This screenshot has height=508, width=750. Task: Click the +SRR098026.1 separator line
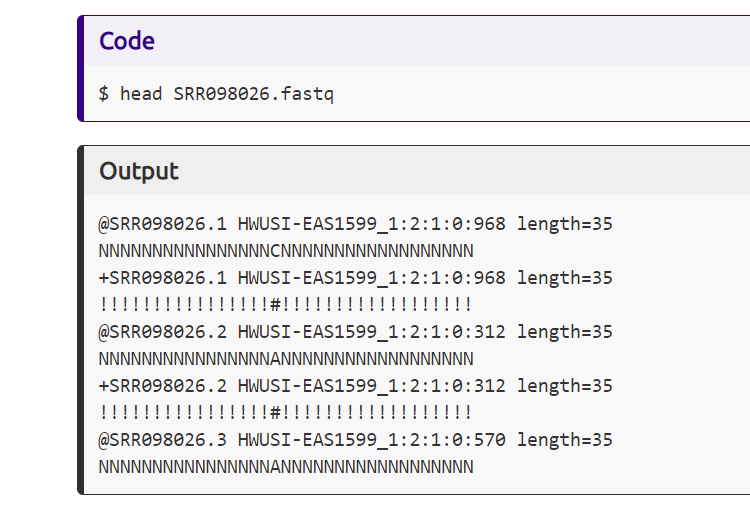click(x=355, y=277)
